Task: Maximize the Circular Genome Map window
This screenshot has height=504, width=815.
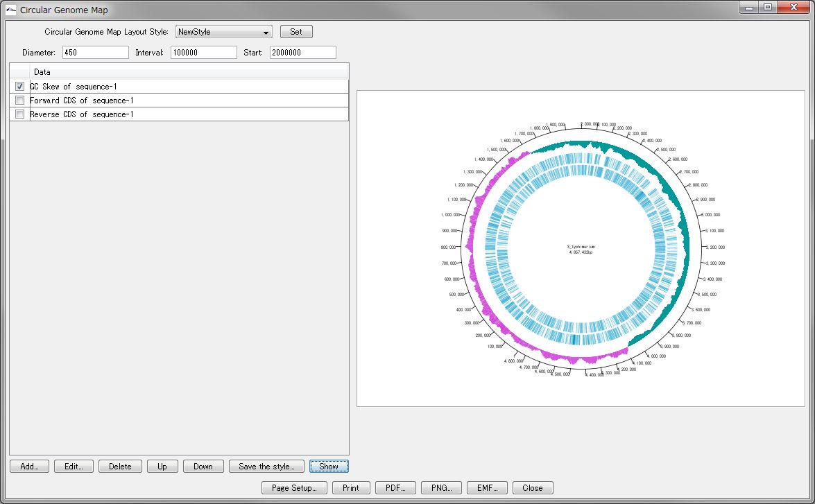Action: pos(768,7)
